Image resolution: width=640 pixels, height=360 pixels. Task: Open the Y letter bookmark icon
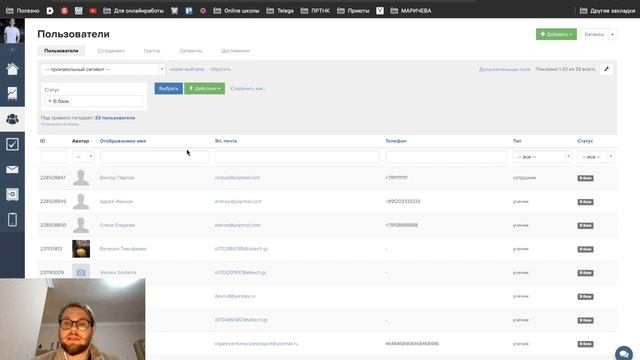[x=380, y=11]
